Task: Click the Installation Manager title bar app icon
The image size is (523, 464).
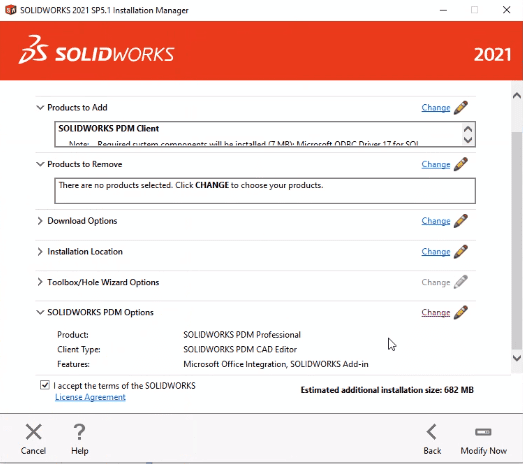Action: pos(11,10)
